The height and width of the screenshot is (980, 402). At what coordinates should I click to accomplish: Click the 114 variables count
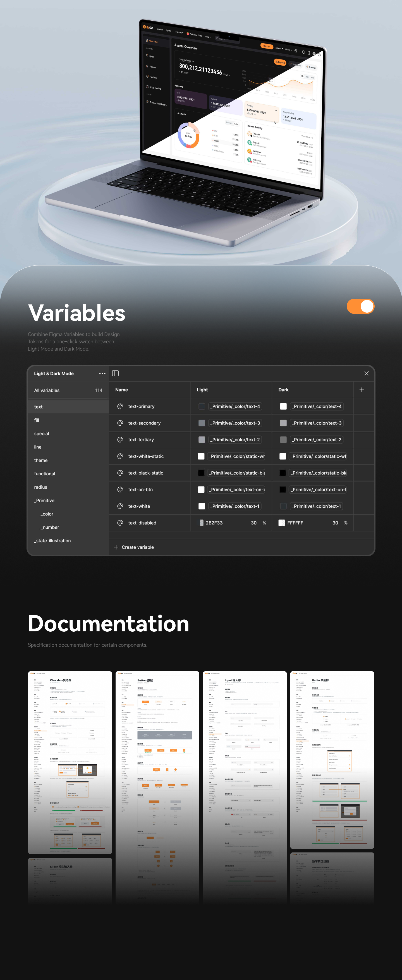point(99,390)
